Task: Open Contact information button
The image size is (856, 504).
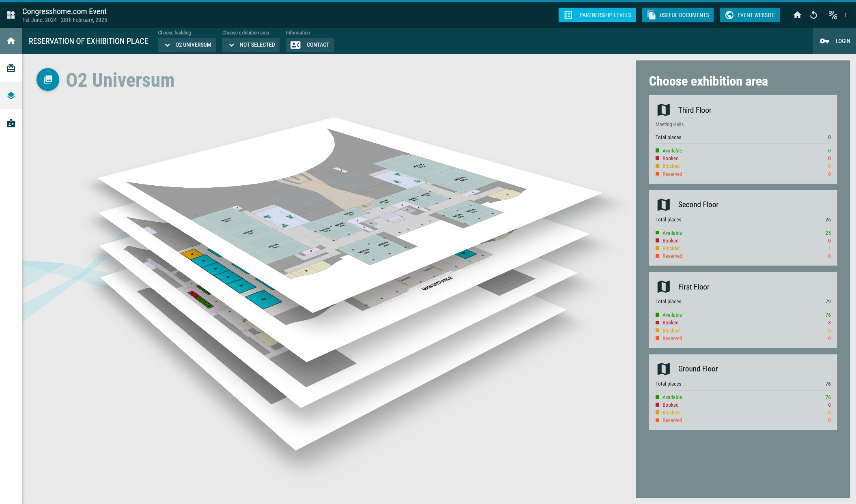Action: tap(310, 45)
